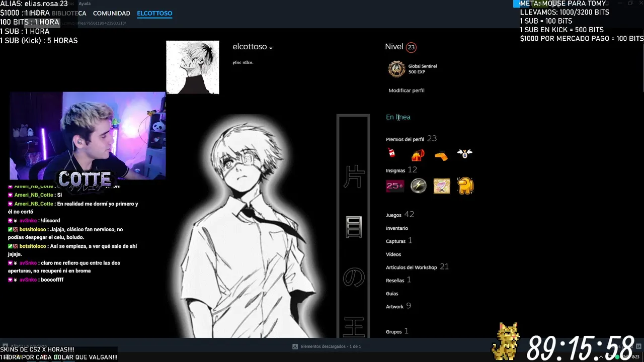Open the Inventario link
Viewport: 644px width, 362px height.
[x=397, y=228]
